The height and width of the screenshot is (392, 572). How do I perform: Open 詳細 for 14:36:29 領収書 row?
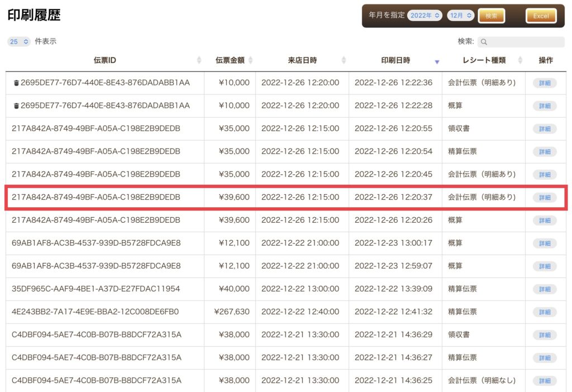coord(545,335)
